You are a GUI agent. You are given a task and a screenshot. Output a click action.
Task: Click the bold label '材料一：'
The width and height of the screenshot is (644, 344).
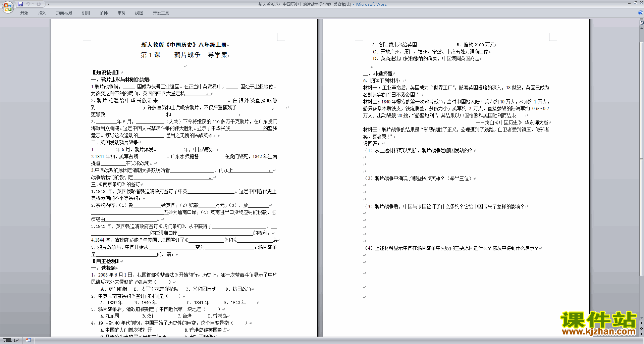[x=372, y=88]
